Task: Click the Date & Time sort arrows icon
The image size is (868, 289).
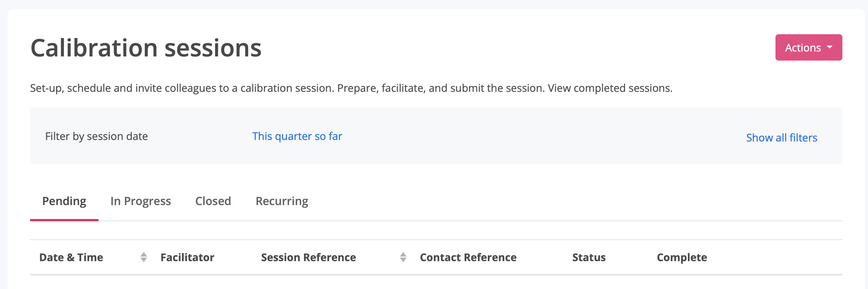Action: pyautogui.click(x=143, y=257)
